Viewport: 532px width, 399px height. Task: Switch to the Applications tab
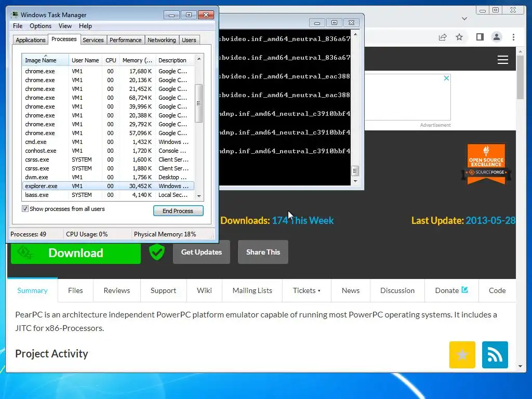pos(31,40)
